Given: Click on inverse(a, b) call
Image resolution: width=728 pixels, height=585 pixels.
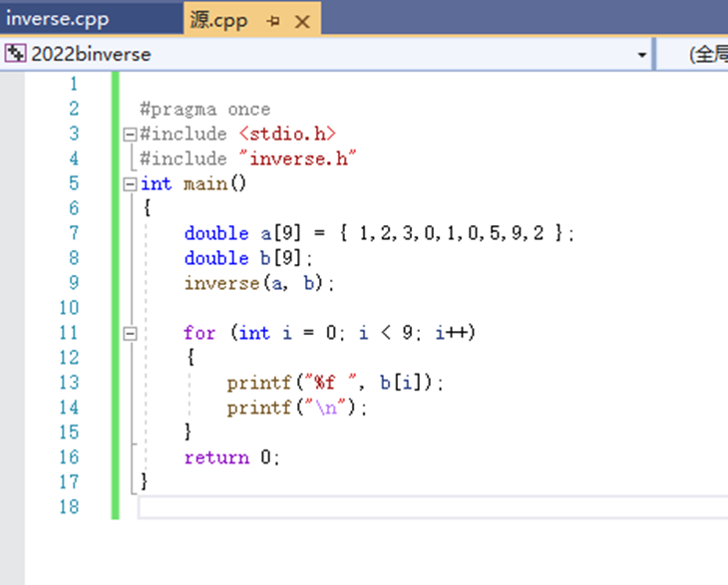Looking at the screenshot, I should coord(259,283).
